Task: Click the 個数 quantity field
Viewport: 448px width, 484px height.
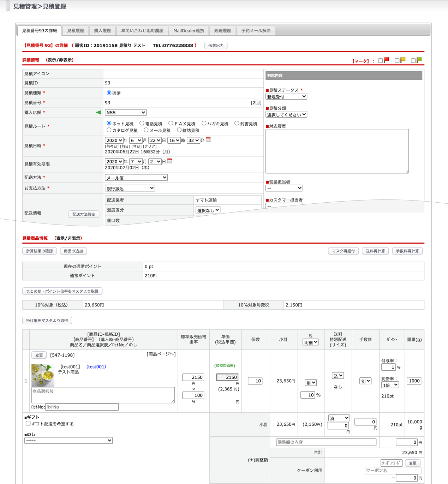Action: [255, 381]
